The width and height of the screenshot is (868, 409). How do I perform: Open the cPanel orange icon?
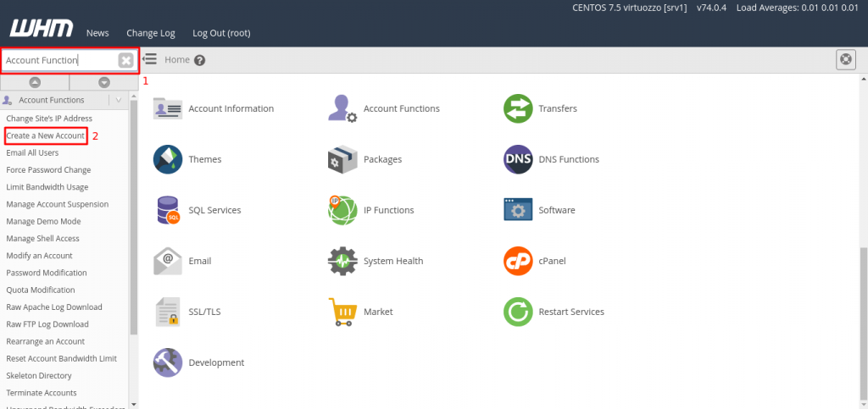coord(518,262)
